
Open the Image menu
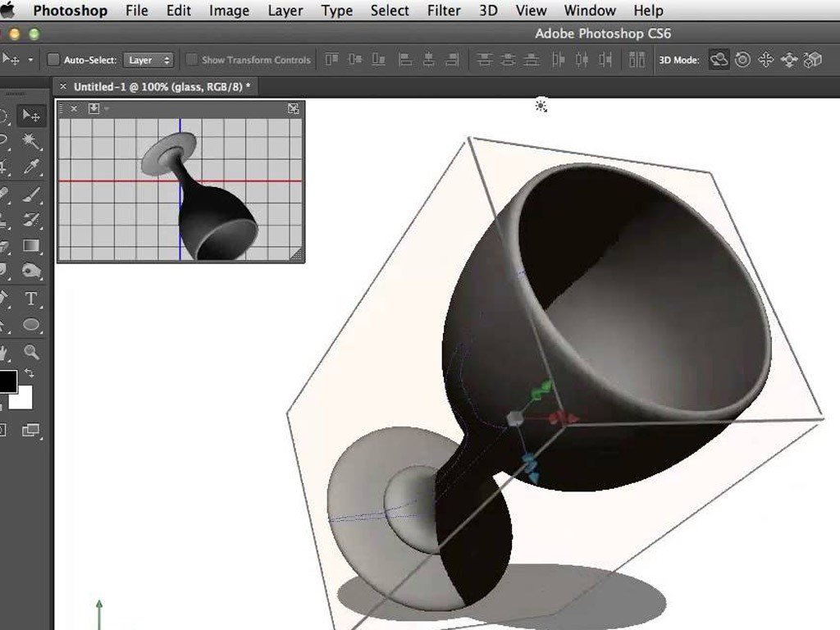click(229, 10)
